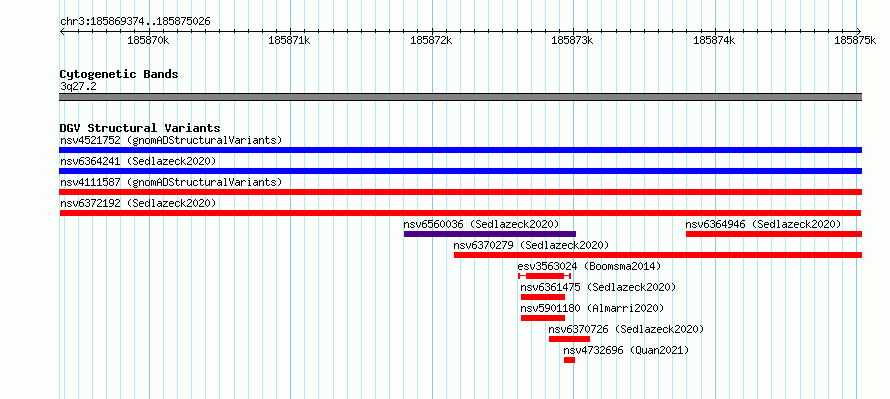
Task: Click the Cytogenetic Bands track title
Action: pos(119,74)
